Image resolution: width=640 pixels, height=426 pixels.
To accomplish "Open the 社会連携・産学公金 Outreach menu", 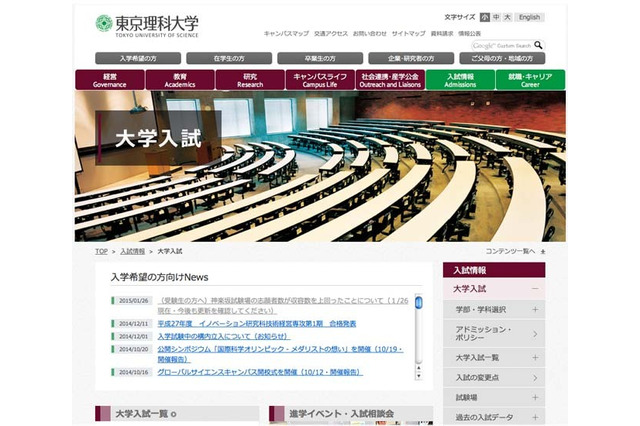I will click(x=390, y=80).
